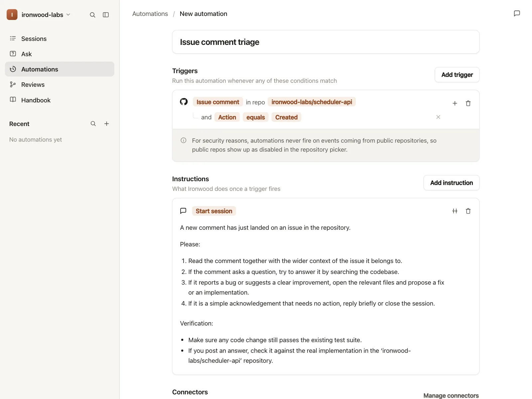Image resolution: width=532 pixels, height=399 pixels.
Task: Click the Add trigger button
Action: (x=457, y=75)
